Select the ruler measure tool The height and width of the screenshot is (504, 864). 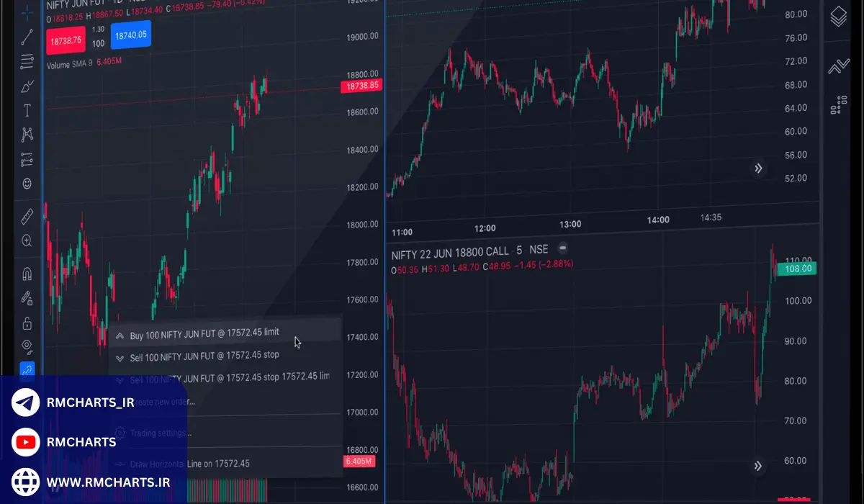tap(27, 215)
